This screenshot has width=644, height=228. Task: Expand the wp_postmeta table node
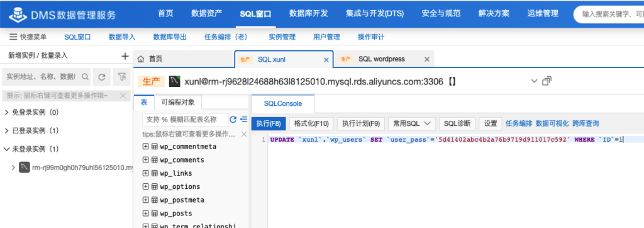coord(145,200)
